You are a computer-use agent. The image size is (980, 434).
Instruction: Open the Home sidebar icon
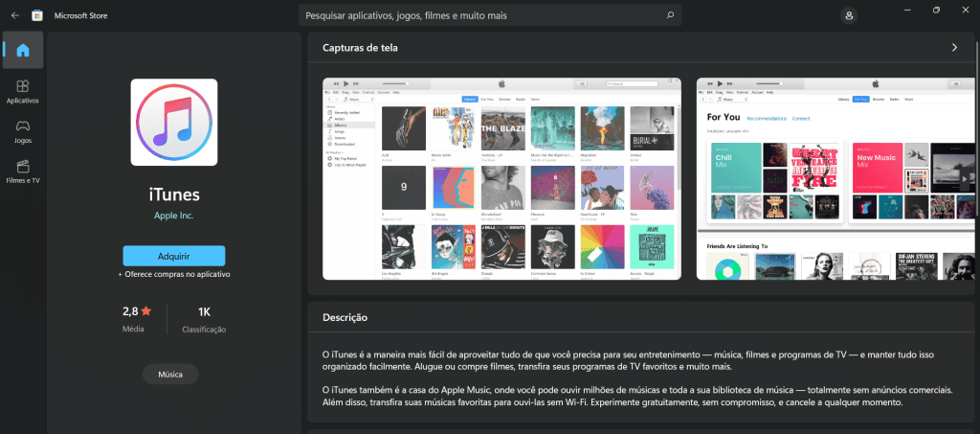(x=23, y=50)
